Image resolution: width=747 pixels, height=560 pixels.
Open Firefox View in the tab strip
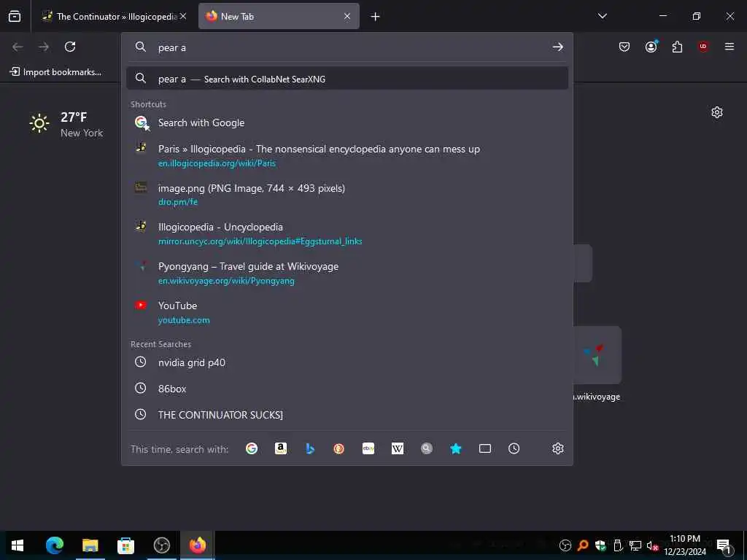tap(15, 17)
